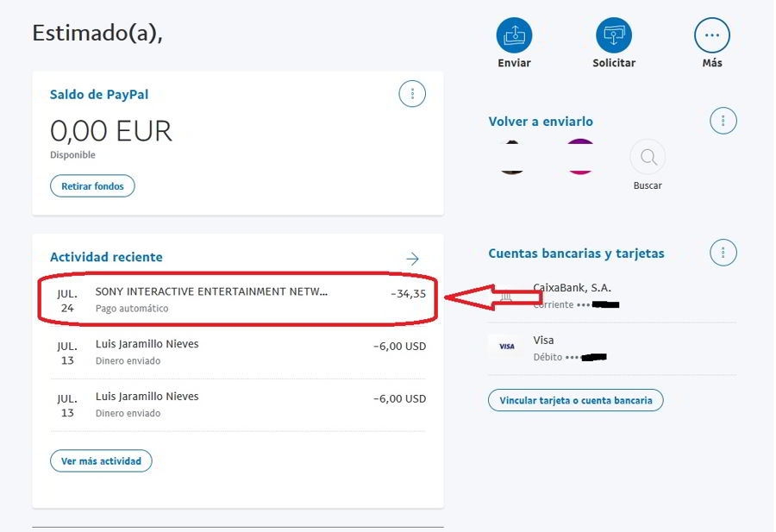Click Vincular tarjeta o cuenta bancaria
776x532 pixels.
coord(576,400)
